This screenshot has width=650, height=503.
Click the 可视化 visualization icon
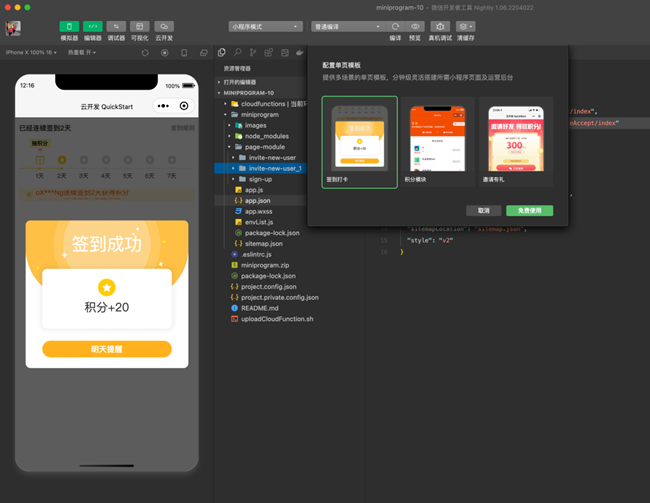click(139, 26)
